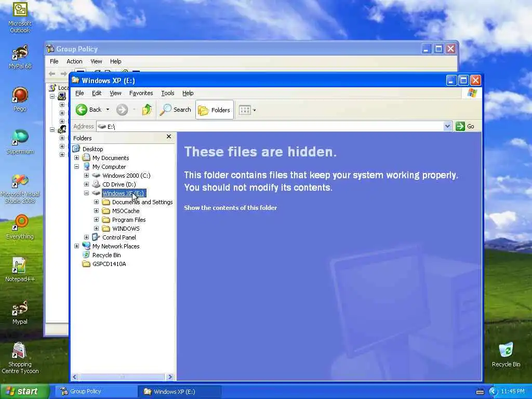Click the Go button
This screenshot has width=532, height=399.
[465, 126]
